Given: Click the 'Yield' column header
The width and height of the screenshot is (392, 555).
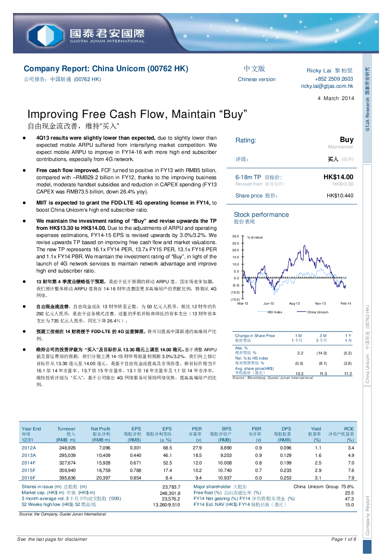Looking at the screenshot, I should click(316, 429).
